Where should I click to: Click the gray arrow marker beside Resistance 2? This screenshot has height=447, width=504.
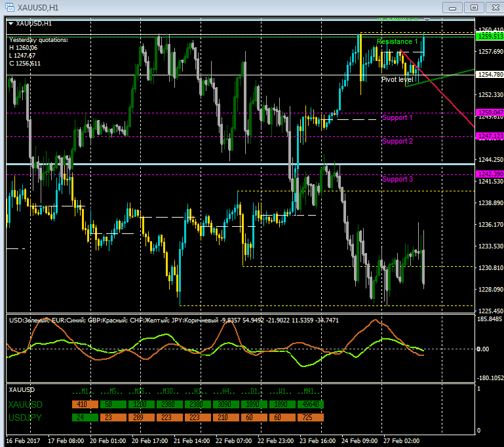(x=427, y=20)
